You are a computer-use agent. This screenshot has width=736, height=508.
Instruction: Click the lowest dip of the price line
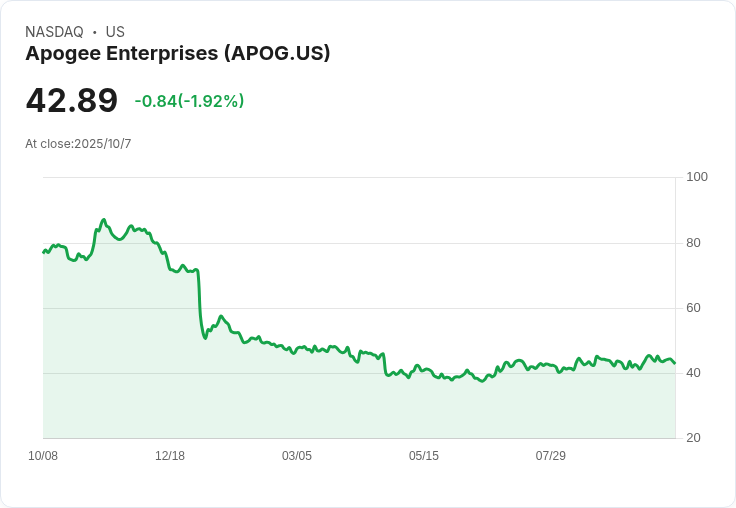click(x=482, y=381)
